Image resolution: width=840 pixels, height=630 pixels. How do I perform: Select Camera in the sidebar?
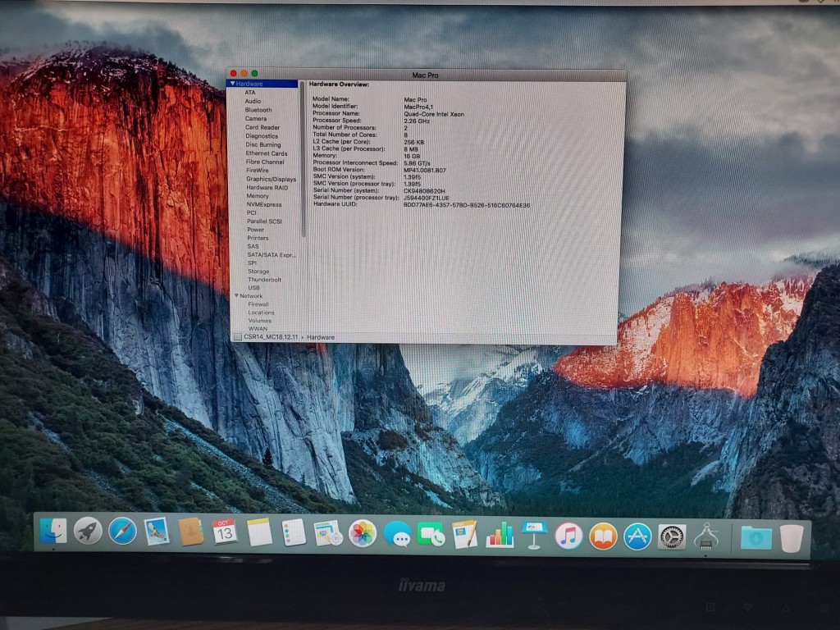[256, 118]
